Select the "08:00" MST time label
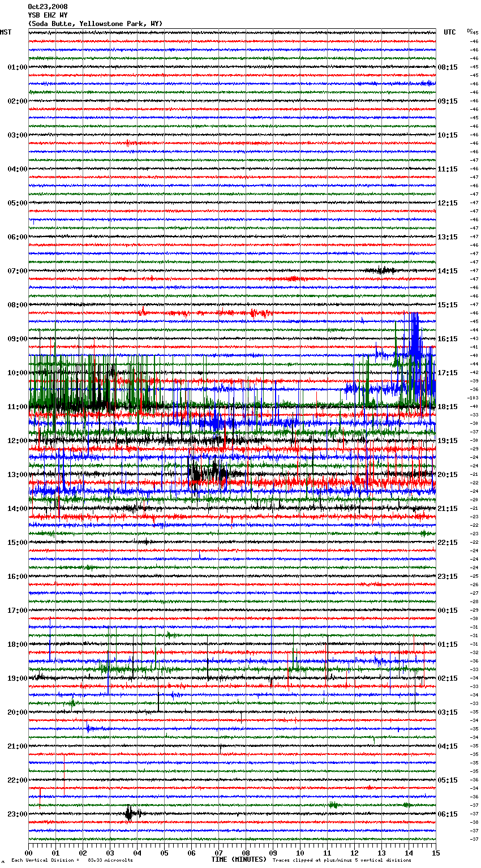This screenshot has height=868, width=481. coord(18,305)
